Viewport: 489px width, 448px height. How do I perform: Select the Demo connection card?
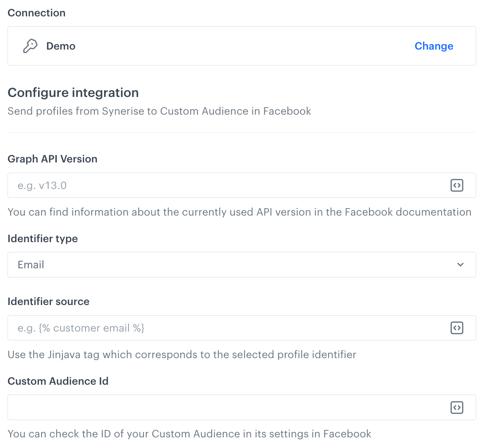click(241, 46)
